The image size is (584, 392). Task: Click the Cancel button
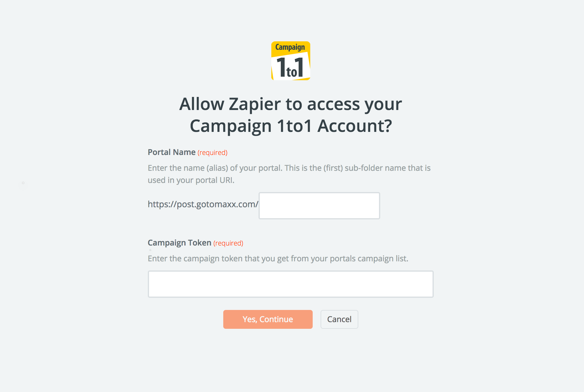[339, 319]
